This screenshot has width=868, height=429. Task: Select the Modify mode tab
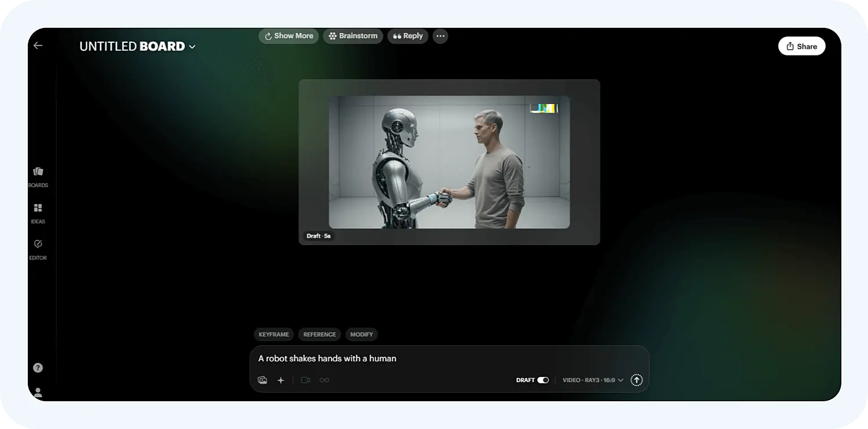pos(362,335)
